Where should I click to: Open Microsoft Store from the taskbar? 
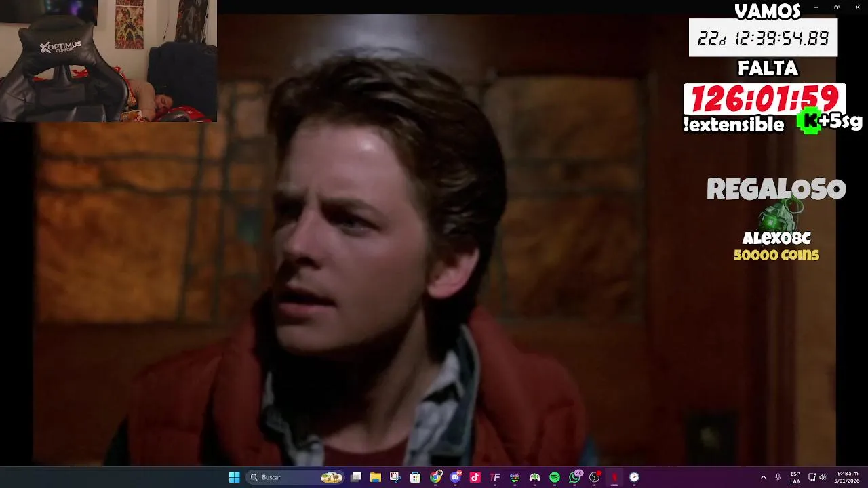click(x=416, y=477)
